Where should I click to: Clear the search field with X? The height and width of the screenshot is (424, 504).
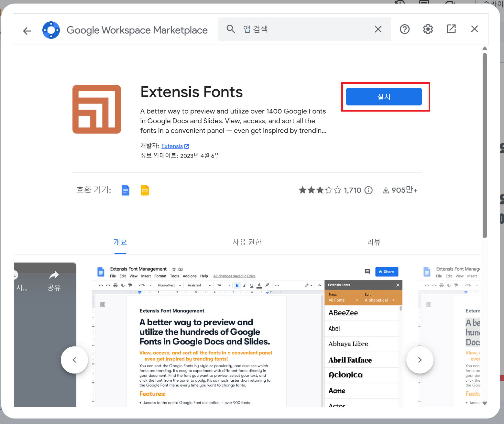click(378, 29)
